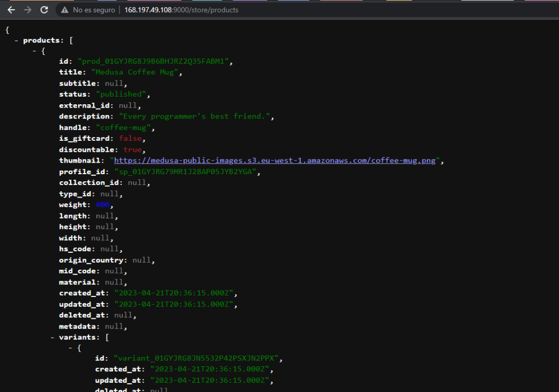This screenshot has width=559, height=392.
Task: Collapse the products array
Action: [17, 40]
